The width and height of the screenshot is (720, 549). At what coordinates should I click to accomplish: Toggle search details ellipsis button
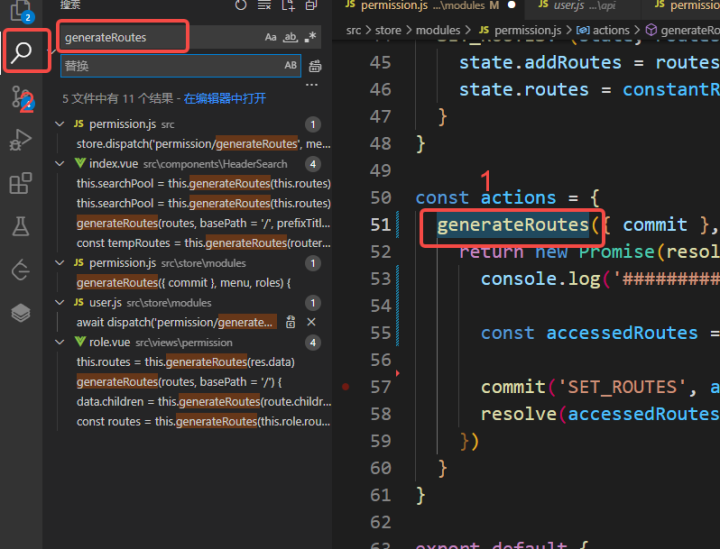[312, 85]
